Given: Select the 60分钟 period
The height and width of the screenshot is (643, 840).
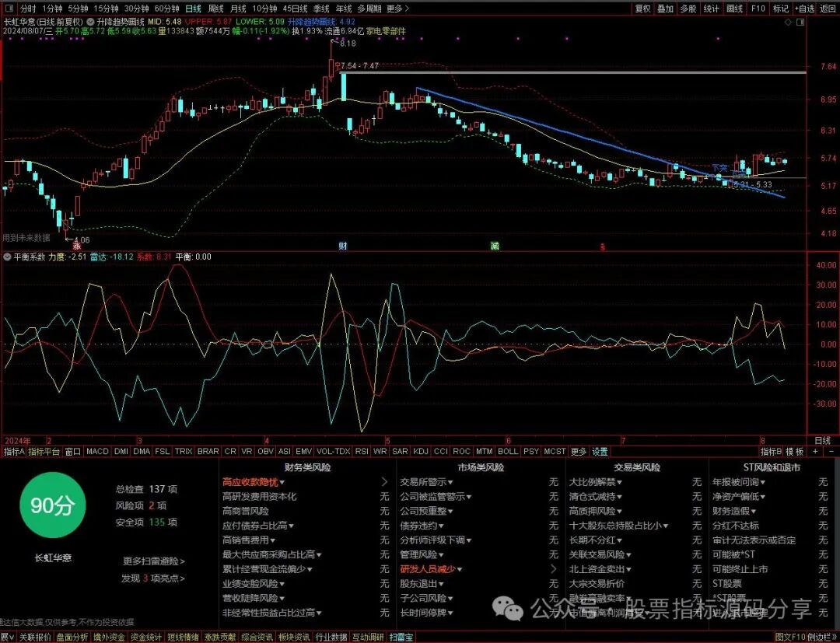Looking at the screenshot, I should [166, 9].
